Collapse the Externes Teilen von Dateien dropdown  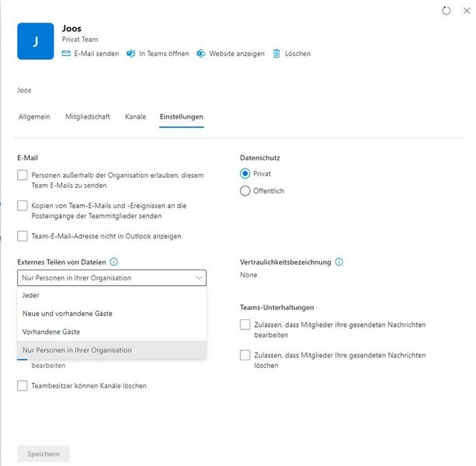112,278
